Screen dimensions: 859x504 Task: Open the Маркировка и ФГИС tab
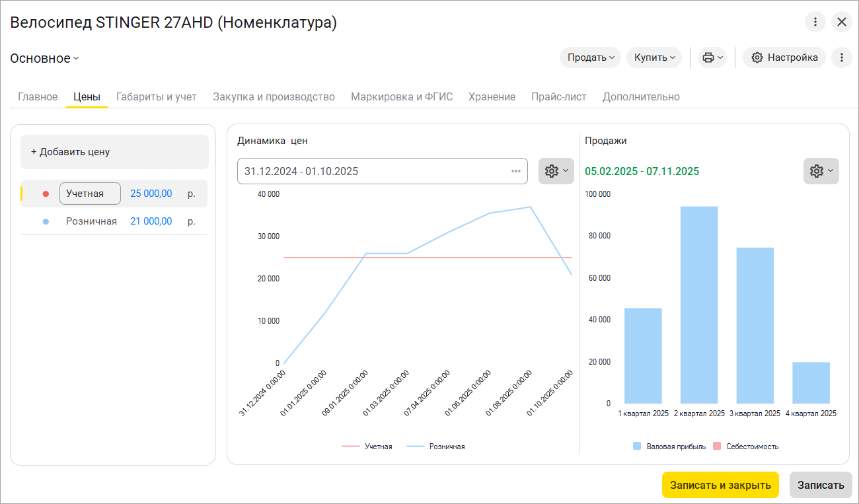point(402,96)
